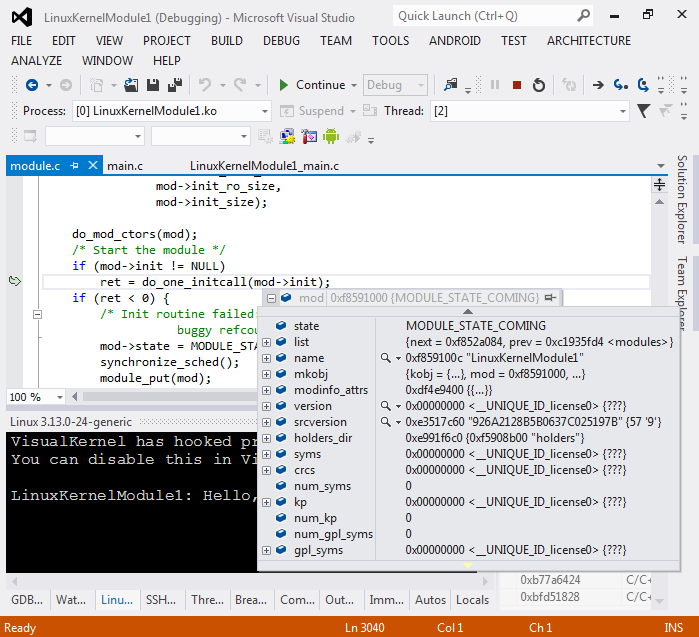
Task: Open text visualizer for name value
Action: (x=386, y=358)
